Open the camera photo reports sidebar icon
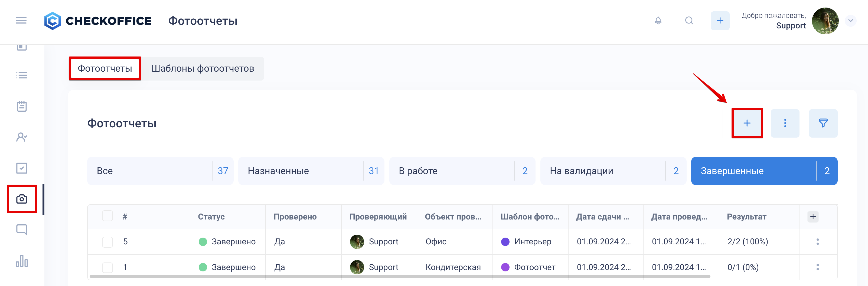The width and height of the screenshot is (868, 286). [22, 199]
